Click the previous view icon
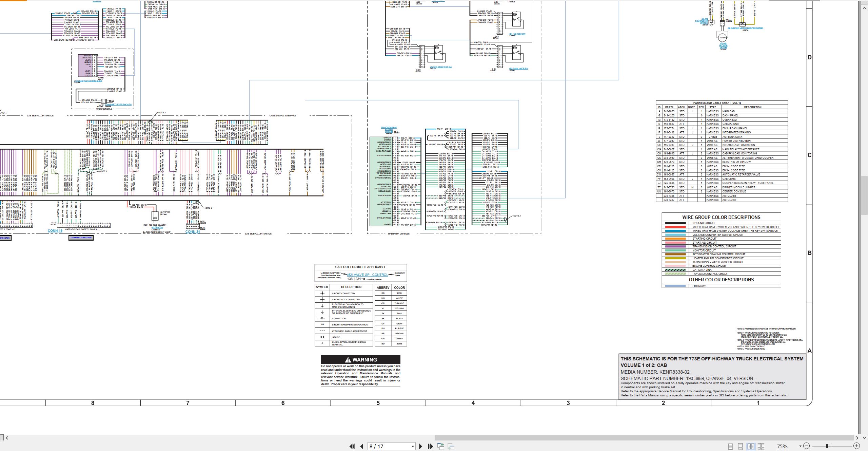 coord(441,446)
